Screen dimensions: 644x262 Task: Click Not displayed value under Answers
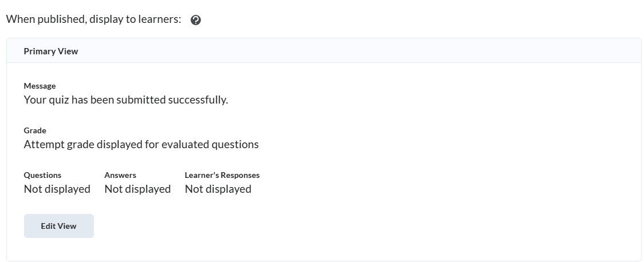[x=137, y=189]
